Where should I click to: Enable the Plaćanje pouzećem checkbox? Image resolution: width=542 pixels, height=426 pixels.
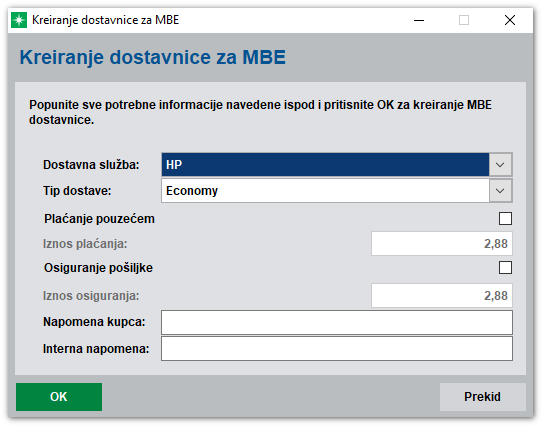click(505, 219)
